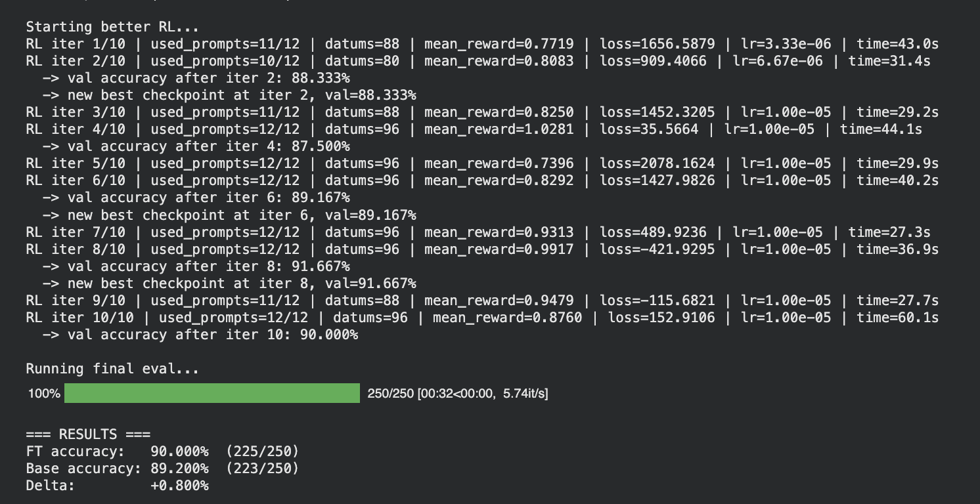This screenshot has width=980, height=504.
Task: Click the time=60.1s value
Action: [x=897, y=318]
